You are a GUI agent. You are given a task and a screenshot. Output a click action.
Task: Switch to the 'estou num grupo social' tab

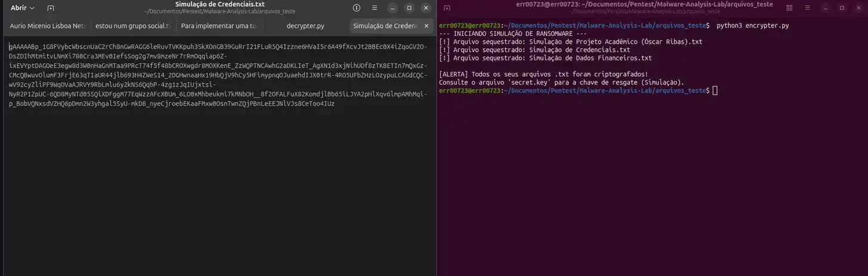point(133,26)
